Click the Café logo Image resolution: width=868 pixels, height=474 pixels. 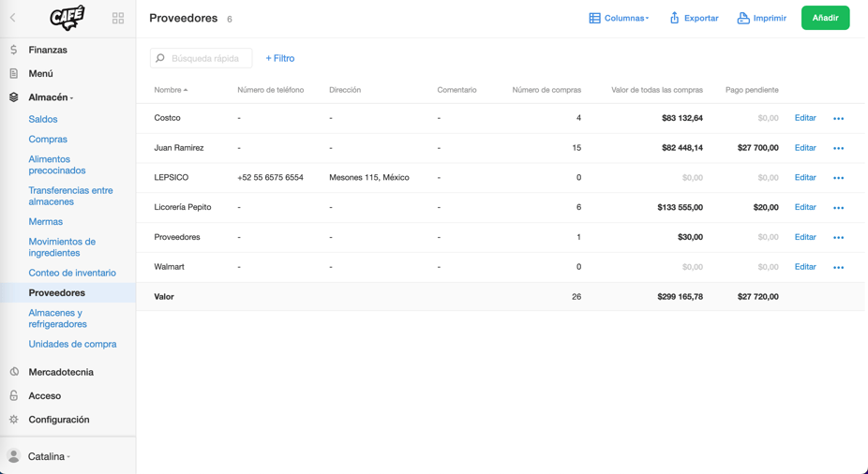67,18
